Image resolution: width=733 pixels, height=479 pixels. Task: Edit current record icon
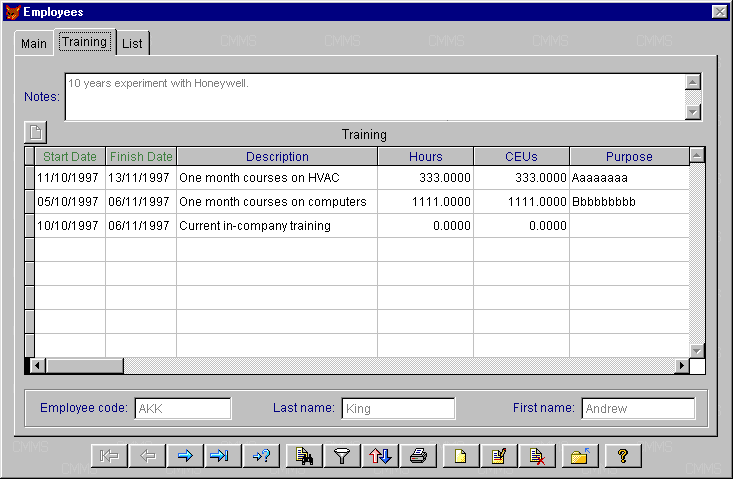pyautogui.click(x=498, y=456)
